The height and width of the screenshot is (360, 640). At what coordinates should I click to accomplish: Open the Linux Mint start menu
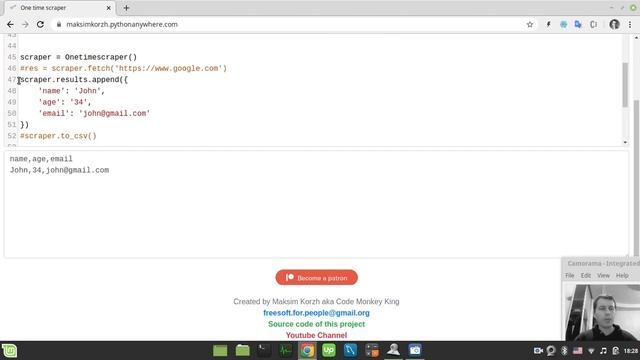tap(9, 351)
